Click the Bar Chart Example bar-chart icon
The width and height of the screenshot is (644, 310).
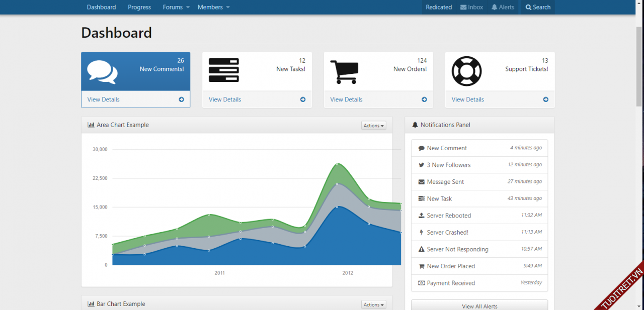tap(91, 303)
